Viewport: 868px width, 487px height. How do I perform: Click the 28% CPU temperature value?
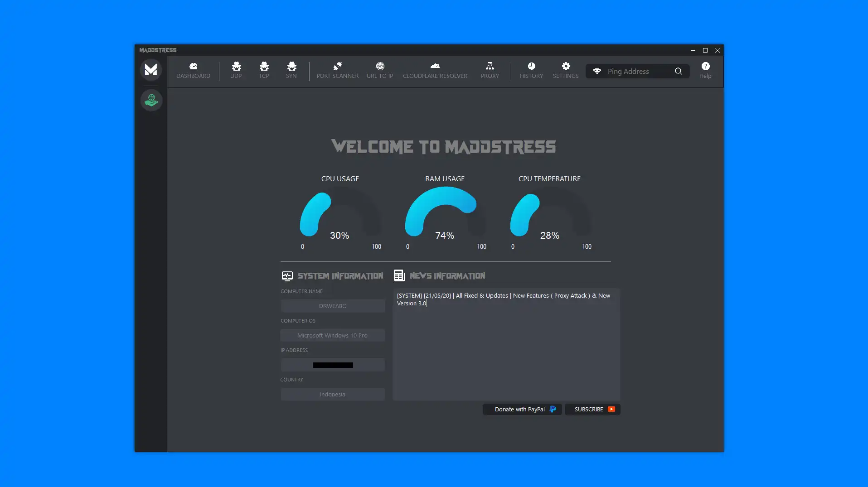click(x=550, y=236)
